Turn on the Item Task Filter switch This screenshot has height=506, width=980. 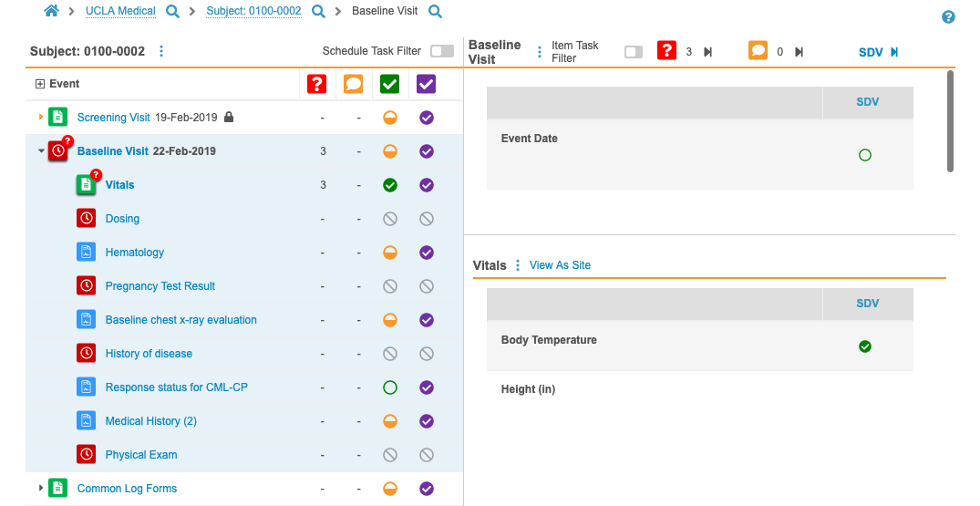(x=634, y=52)
